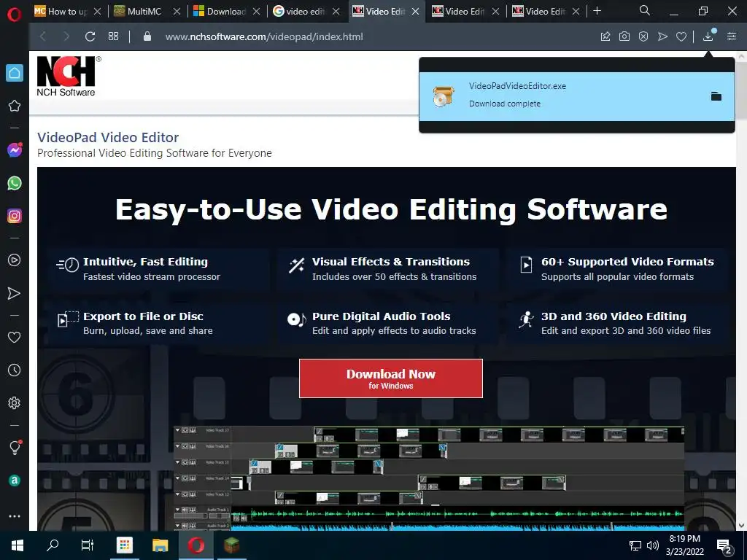Switch to the Download tab
747x560 pixels.
point(226,11)
